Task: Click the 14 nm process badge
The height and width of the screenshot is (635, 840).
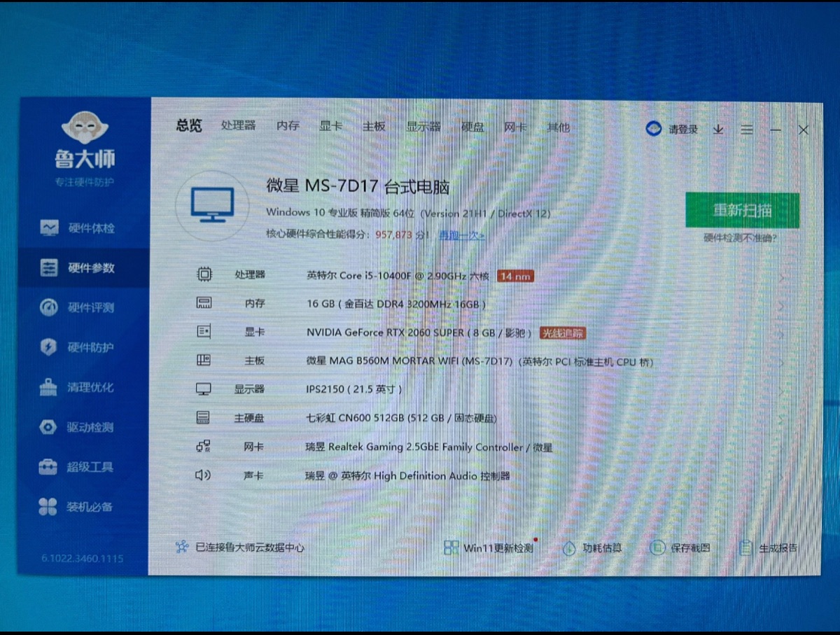Action: coord(515,277)
